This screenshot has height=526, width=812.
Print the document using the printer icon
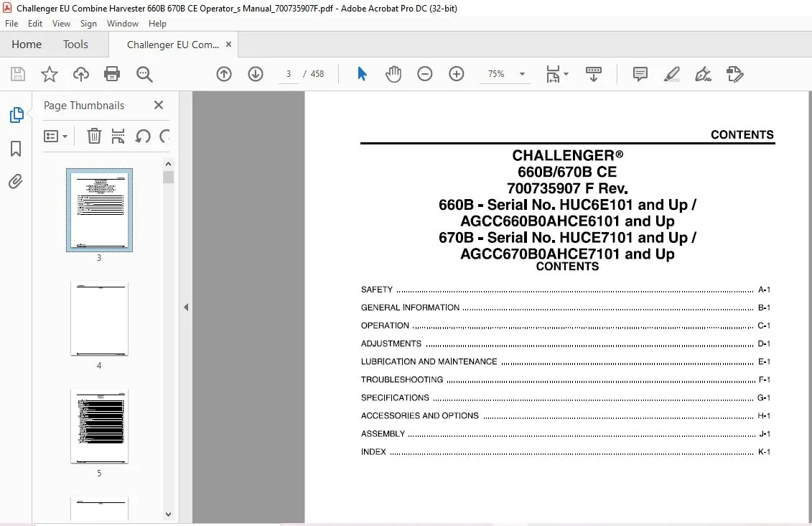(x=112, y=74)
